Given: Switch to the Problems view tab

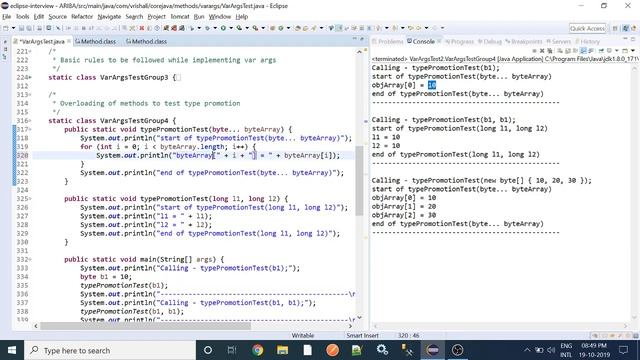Looking at the screenshot, I should coord(388,41).
